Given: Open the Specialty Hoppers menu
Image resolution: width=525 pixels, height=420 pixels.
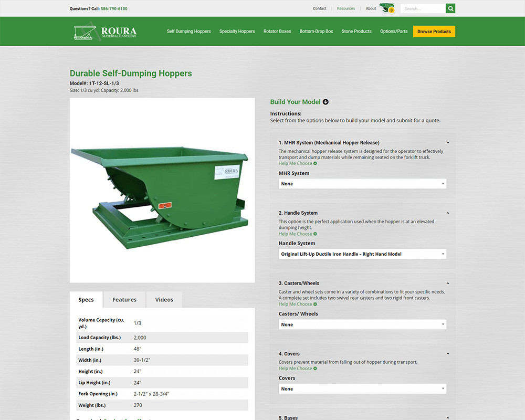Looking at the screenshot, I should [x=237, y=31].
